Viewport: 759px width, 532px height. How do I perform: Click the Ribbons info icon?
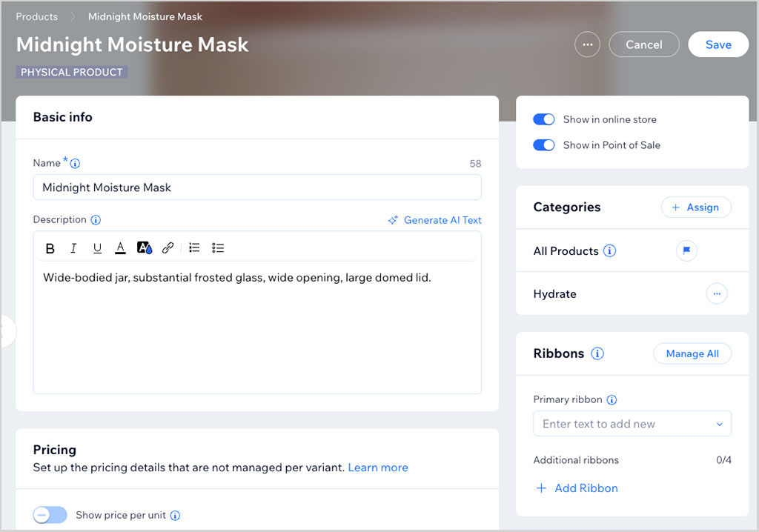pos(597,354)
